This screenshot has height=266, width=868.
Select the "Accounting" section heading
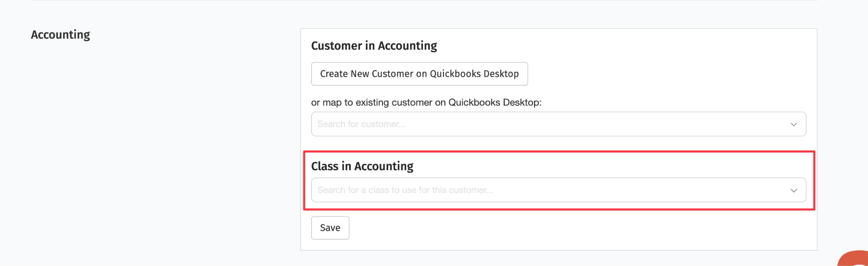pos(61,35)
